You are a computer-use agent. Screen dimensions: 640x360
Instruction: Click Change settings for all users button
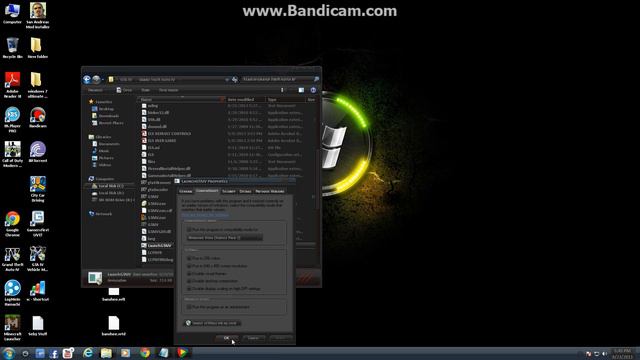(212, 323)
